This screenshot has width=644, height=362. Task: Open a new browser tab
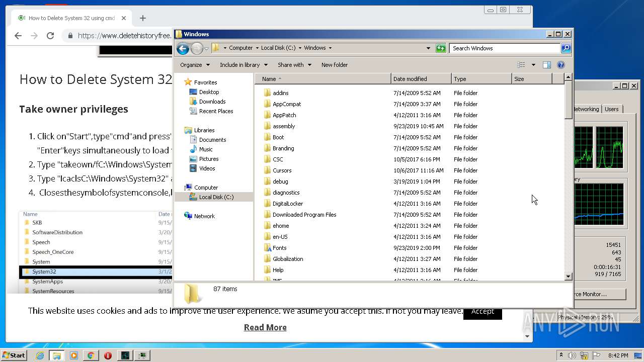[143, 18]
